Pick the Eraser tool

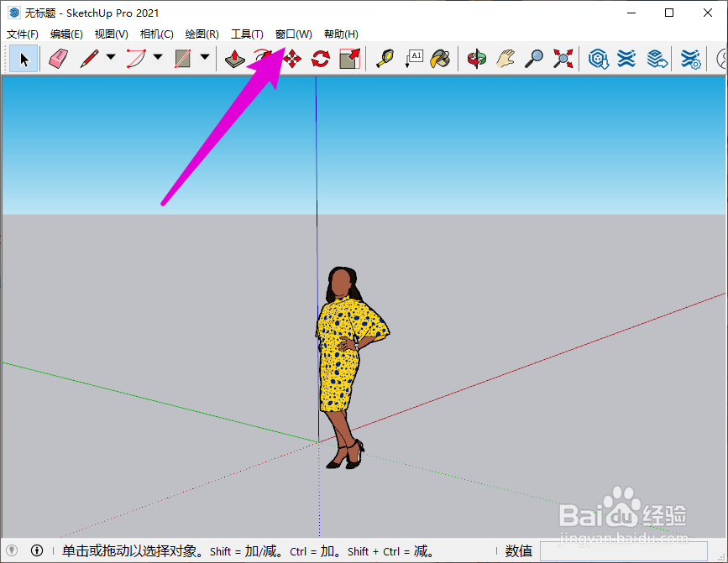point(57,59)
